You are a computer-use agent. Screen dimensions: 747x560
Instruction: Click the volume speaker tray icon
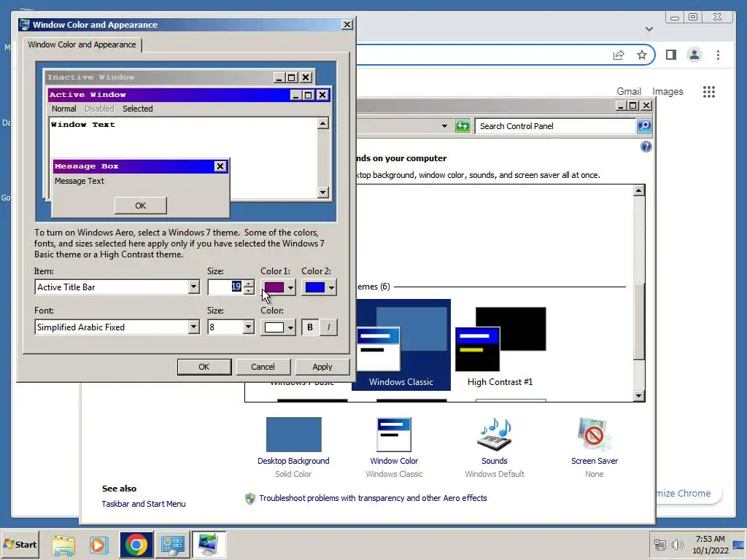tap(677, 544)
